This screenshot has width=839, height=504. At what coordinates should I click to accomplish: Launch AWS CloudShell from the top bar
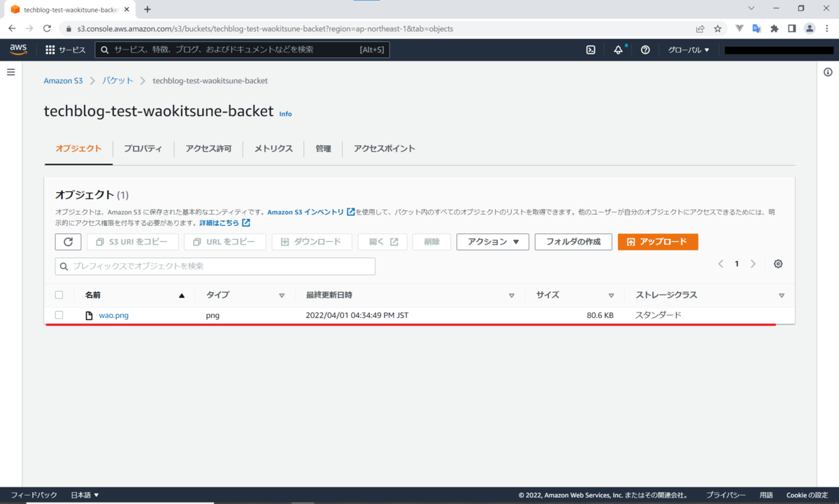click(591, 50)
